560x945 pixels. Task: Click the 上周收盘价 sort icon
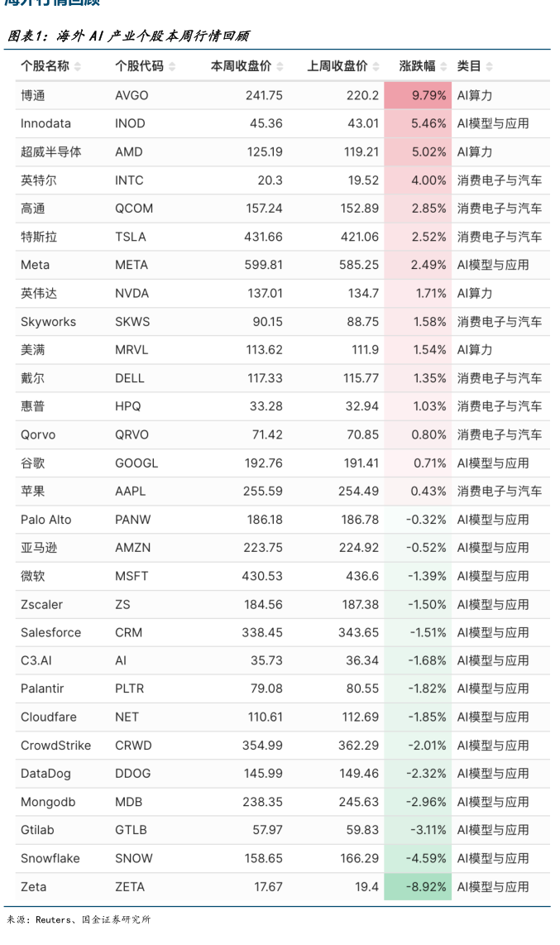point(376,66)
